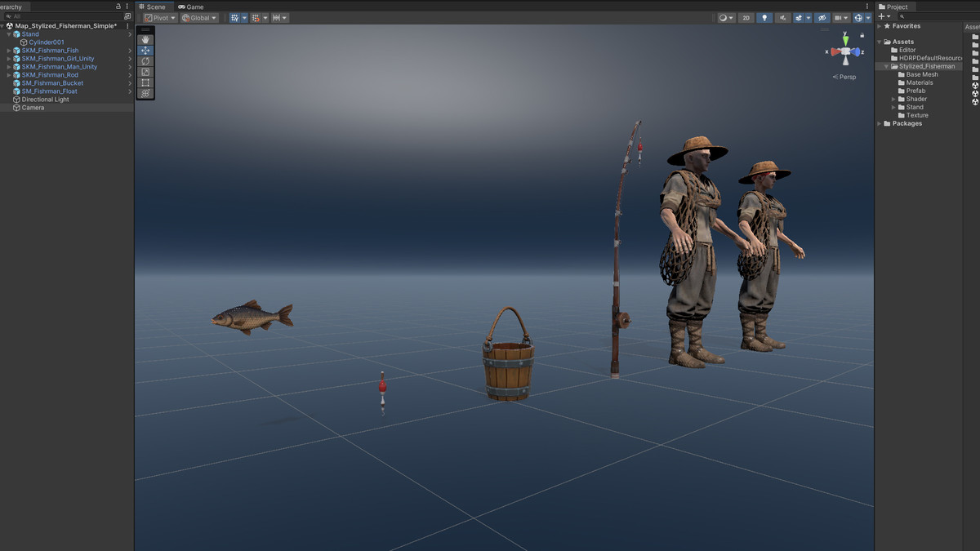This screenshot has height=551, width=980.
Task: Select the Scale tool
Action: click(145, 72)
